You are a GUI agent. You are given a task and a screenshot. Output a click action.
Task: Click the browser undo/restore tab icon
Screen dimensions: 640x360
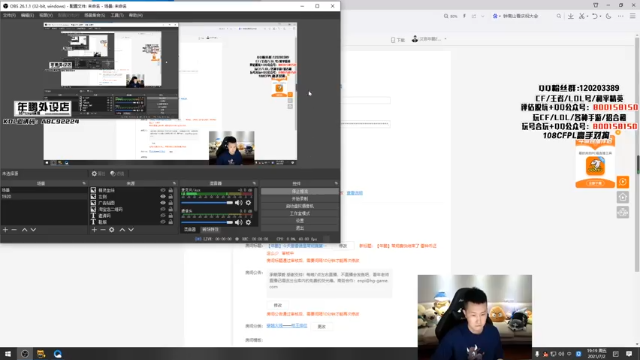click(x=595, y=16)
